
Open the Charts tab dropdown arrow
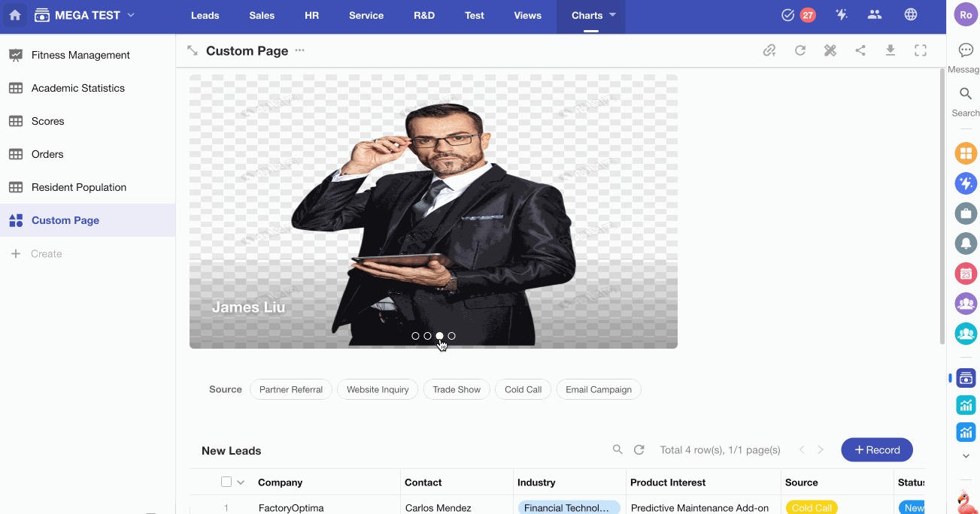(612, 15)
